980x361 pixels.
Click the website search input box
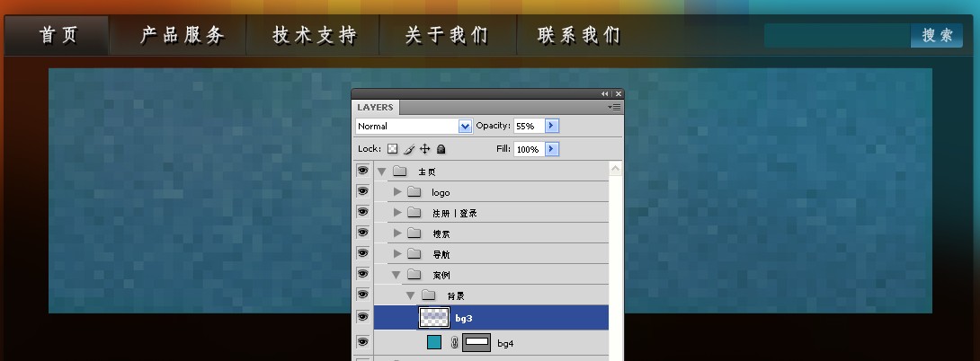pyautogui.click(x=838, y=35)
